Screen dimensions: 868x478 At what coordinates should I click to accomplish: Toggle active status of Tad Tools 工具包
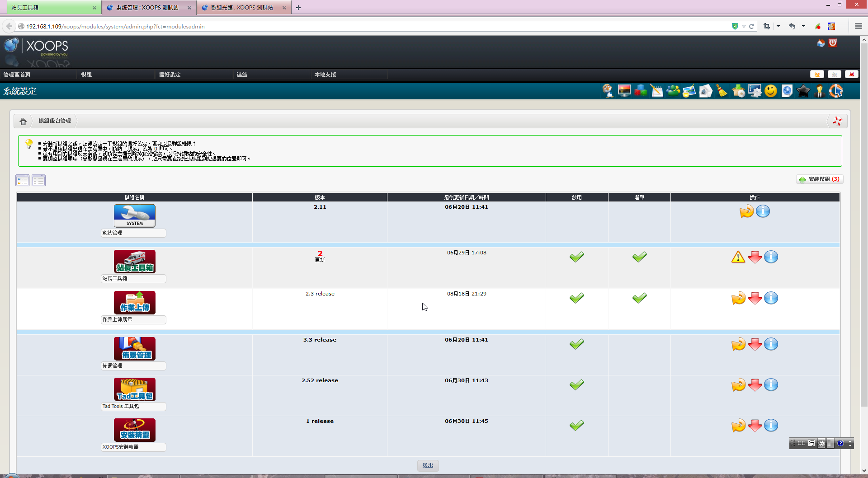point(577,385)
